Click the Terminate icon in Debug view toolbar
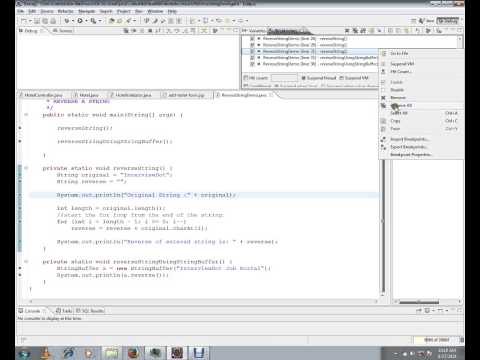Screen dimensions: 480x360 coord(151,31)
